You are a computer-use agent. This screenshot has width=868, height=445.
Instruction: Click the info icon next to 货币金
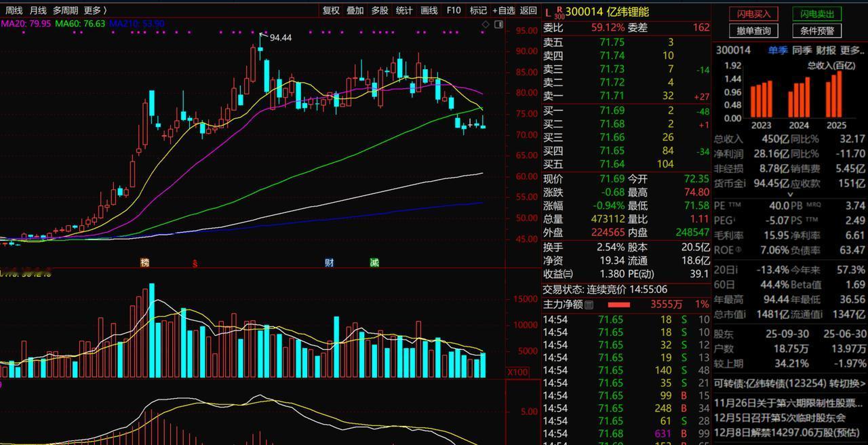click(x=744, y=183)
